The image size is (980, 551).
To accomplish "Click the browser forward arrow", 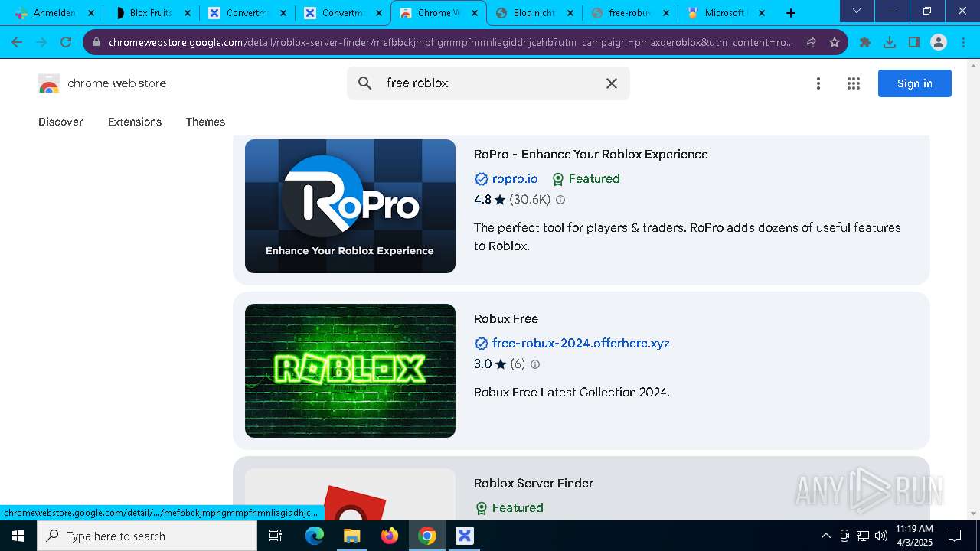I will (41, 42).
